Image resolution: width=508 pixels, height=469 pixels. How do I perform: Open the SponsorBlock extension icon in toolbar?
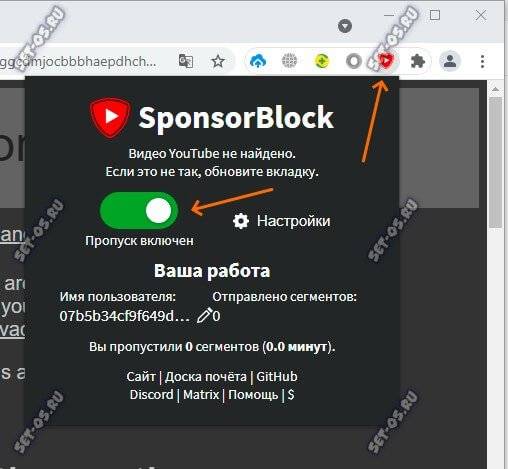(x=386, y=61)
